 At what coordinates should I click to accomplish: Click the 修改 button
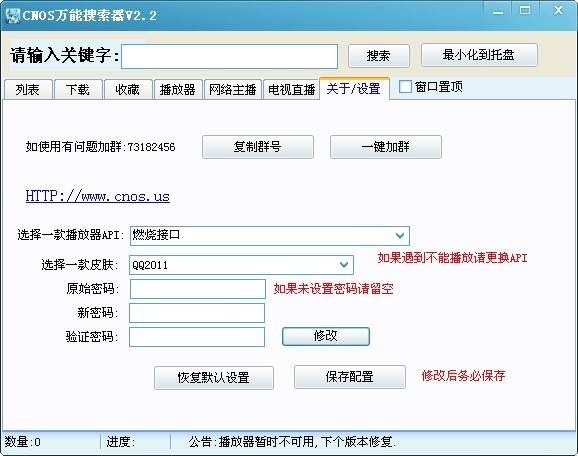tap(326, 336)
